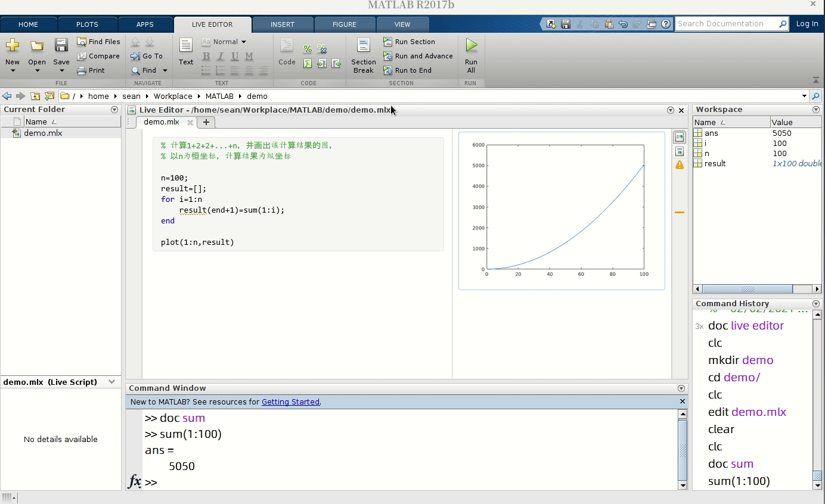The image size is (825, 504).
Task: Save the script using quick access Save icon
Action: (565, 23)
